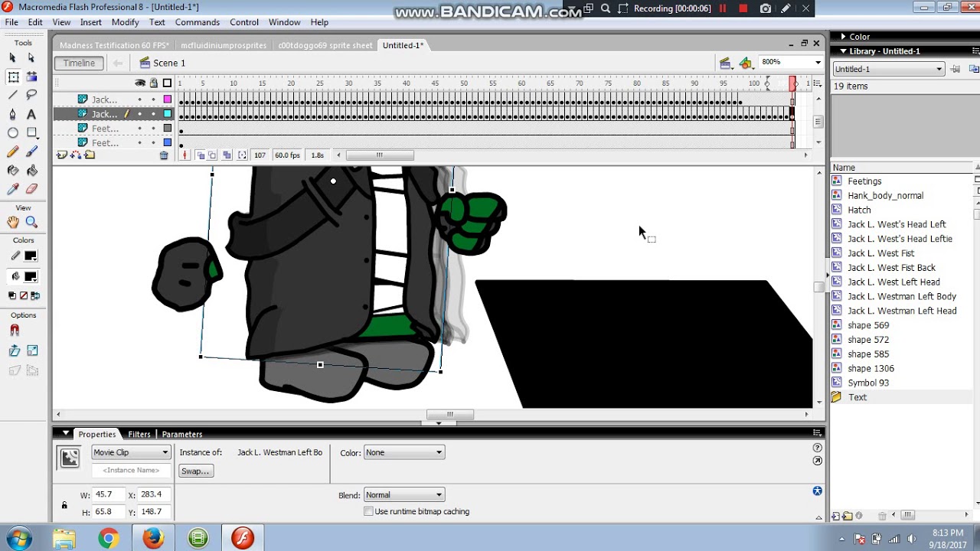
Task: Toggle the Onion Skin button
Action: coord(201,155)
